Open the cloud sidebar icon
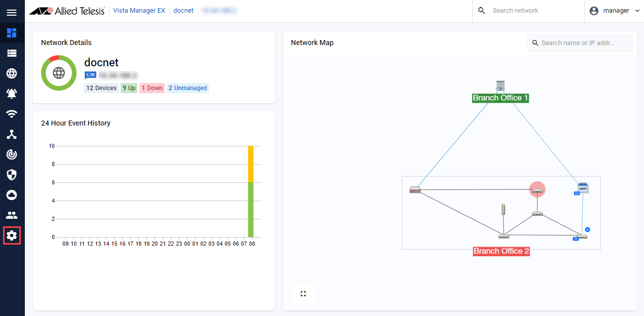Viewport: 644px width, 316px height. 12,195
